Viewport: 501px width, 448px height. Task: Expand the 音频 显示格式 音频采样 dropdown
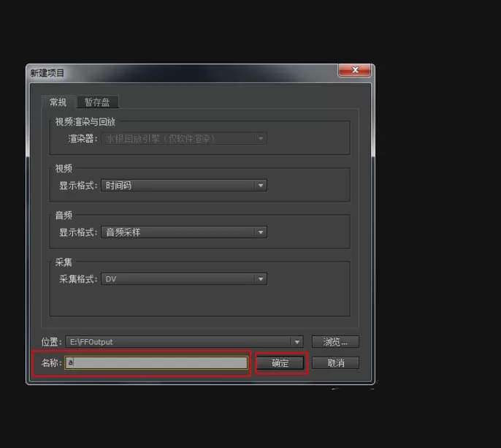tap(184, 232)
